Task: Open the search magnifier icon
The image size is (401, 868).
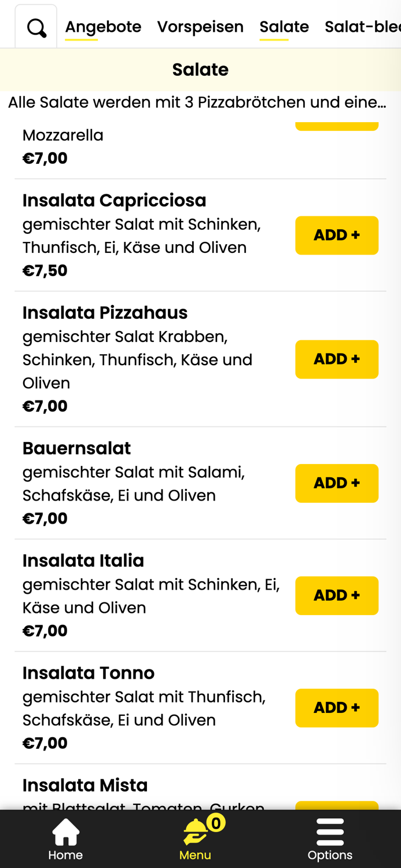Action: [x=36, y=27]
